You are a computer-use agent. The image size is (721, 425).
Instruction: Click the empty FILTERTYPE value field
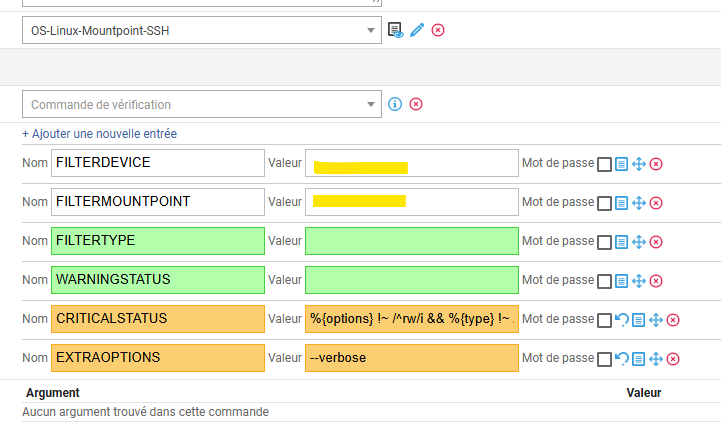click(x=412, y=241)
